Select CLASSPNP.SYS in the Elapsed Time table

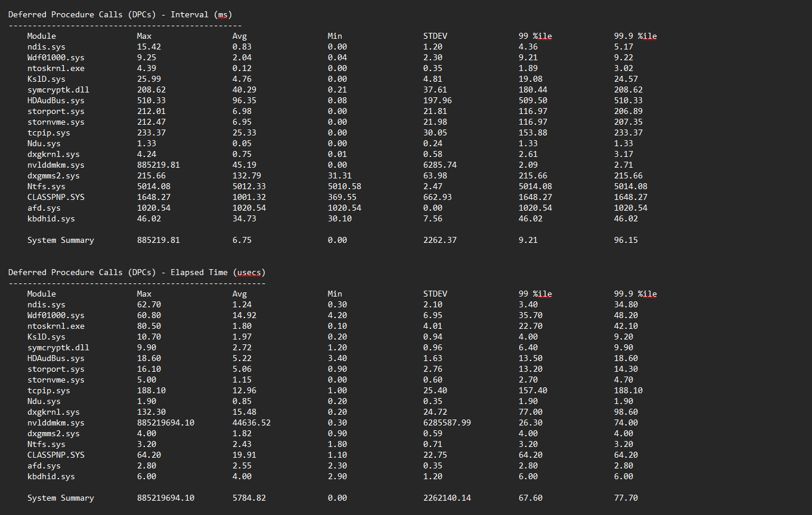[x=55, y=455]
